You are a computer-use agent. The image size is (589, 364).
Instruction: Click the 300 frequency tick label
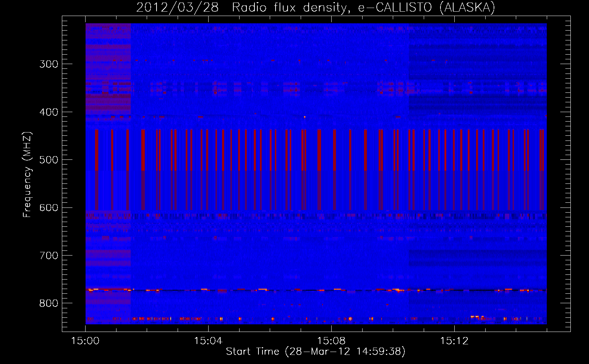pos(49,64)
